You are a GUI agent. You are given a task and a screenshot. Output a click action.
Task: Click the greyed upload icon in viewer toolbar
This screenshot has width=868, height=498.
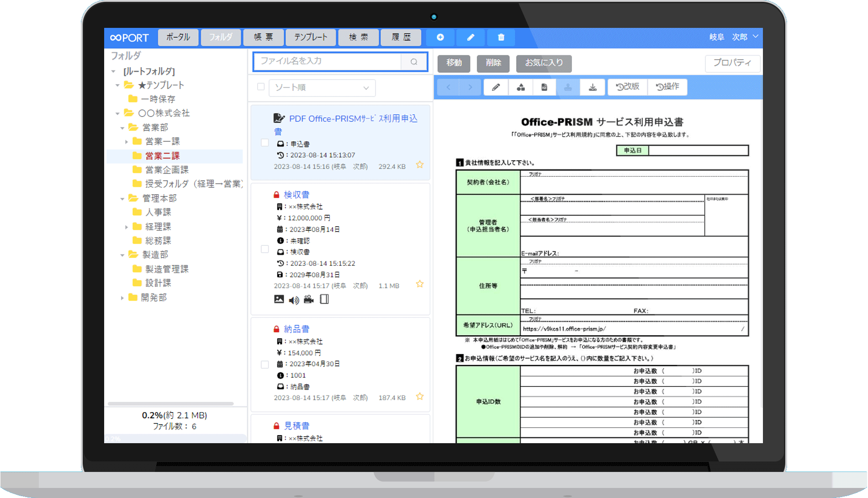[x=568, y=87]
